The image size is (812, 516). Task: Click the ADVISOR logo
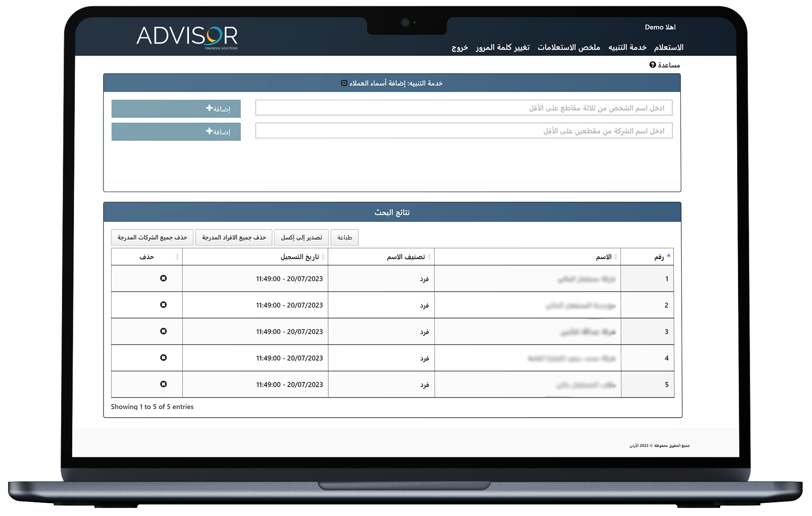point(187,37)
